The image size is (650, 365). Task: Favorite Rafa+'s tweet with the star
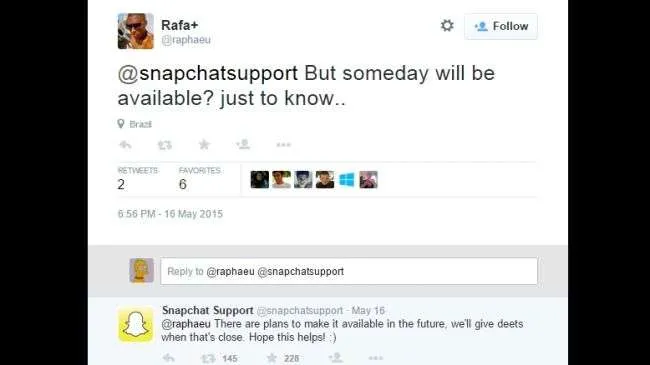(204, 144)
